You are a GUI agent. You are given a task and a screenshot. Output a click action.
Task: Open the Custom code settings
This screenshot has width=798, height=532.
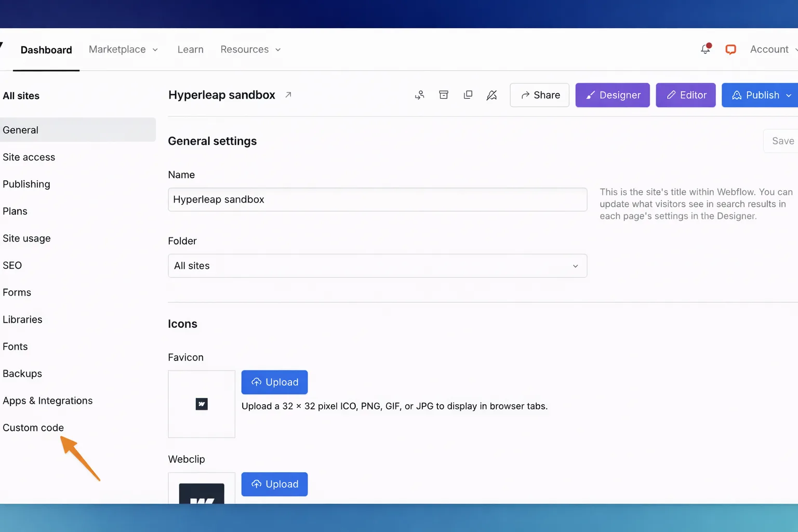(33, 427)
